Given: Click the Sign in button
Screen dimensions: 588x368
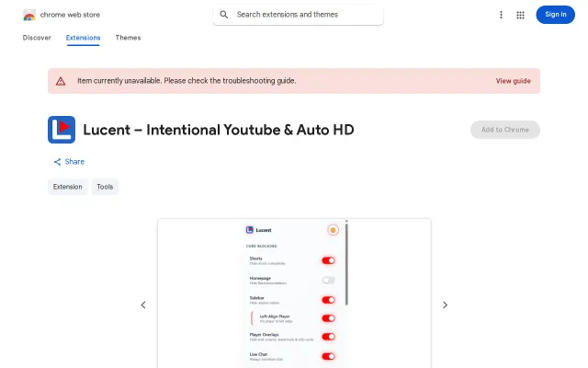Looking at the screenshot, I should (x=555, y=15).
